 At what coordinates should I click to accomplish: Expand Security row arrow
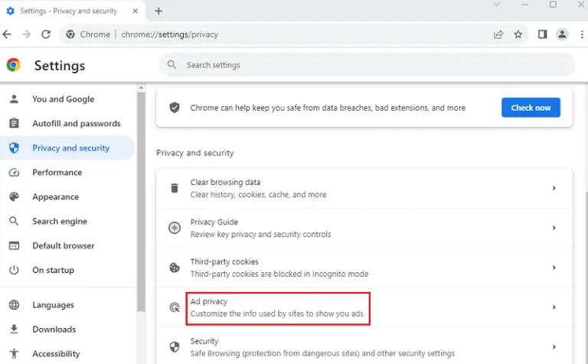pyautogui.click(x=554, y=346)
